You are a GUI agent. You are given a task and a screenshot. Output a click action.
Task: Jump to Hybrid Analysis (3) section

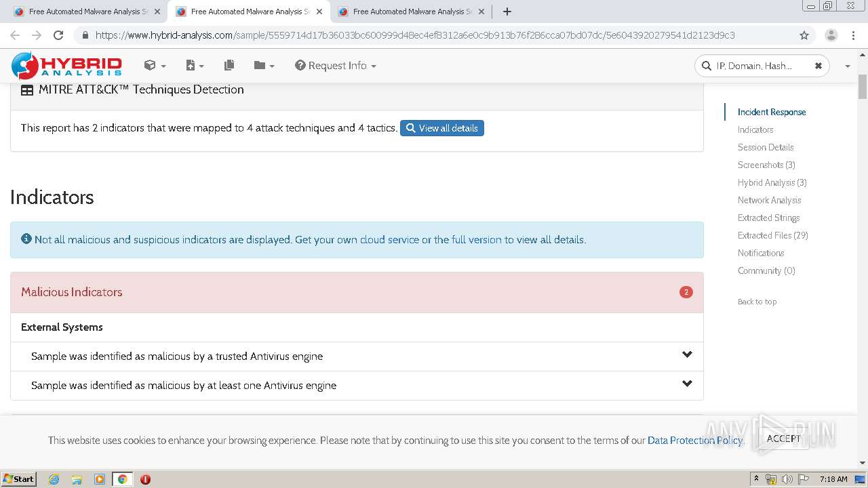coord(772,182)
